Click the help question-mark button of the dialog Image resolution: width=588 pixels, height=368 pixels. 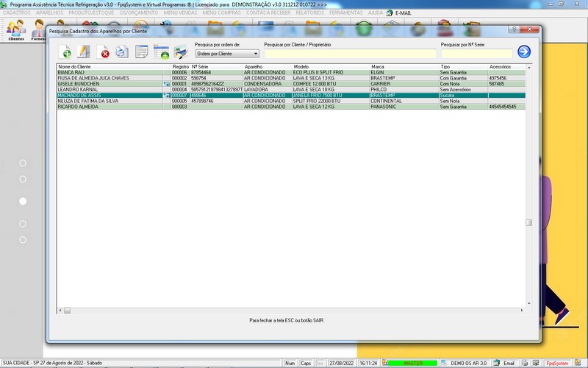tap(514, 29)
